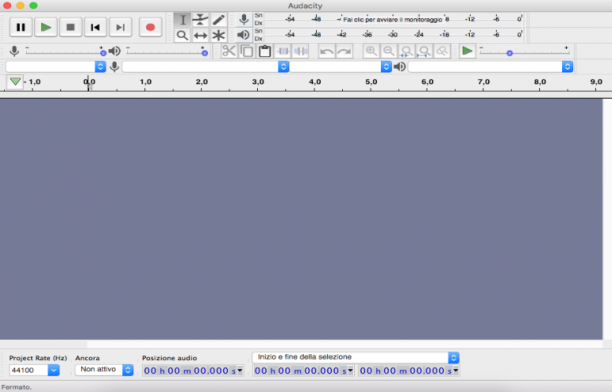Open selection end time format menu
Viewport: 612px width, 392px height.
pyautogui.click(x=455, y=370)
